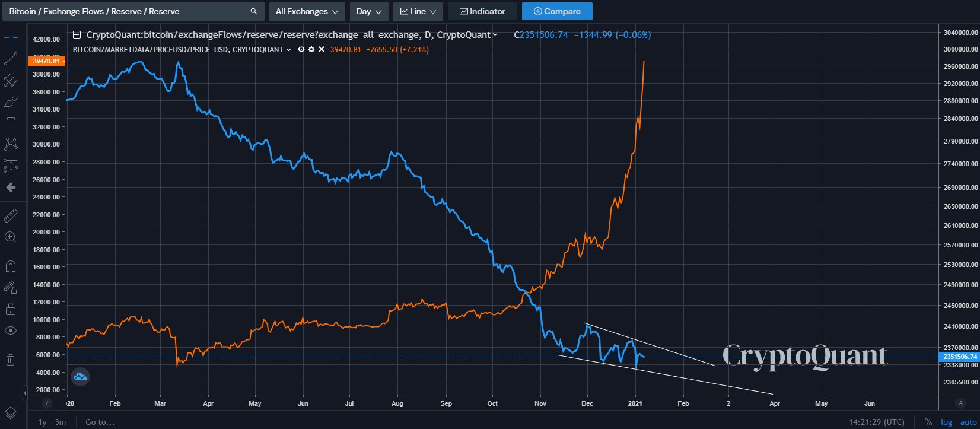Open the Line chart style dropdown
Viewport: 980px width, 429px height.
[418, 11]
